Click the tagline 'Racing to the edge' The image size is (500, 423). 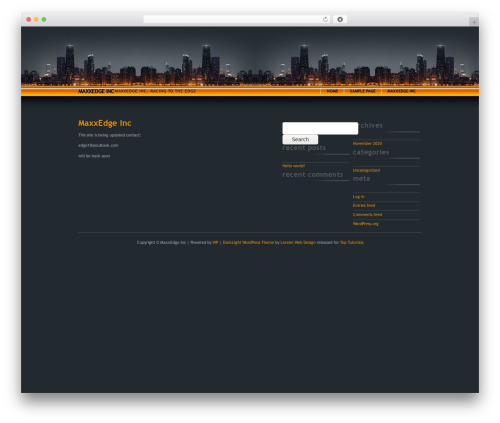coord(173,91)
